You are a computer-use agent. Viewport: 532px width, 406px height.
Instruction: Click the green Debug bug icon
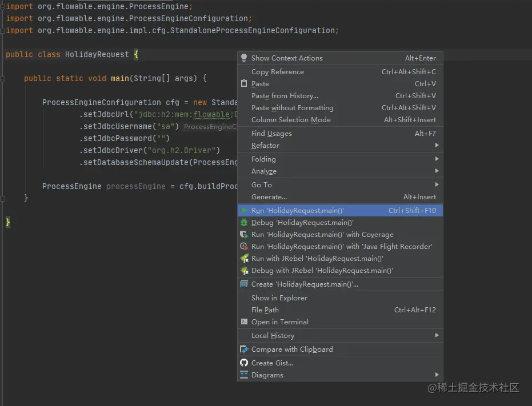[244, 223]
